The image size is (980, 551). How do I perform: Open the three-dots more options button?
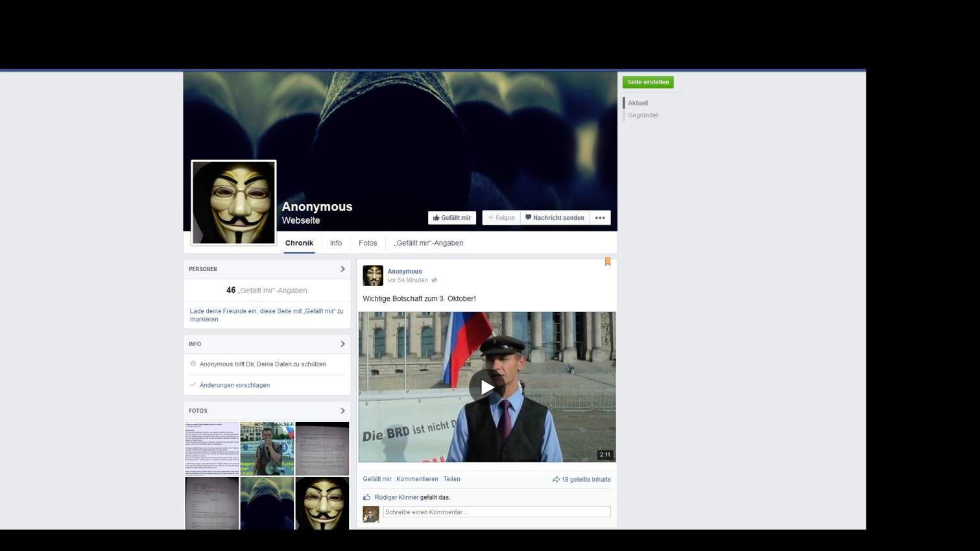600,218
